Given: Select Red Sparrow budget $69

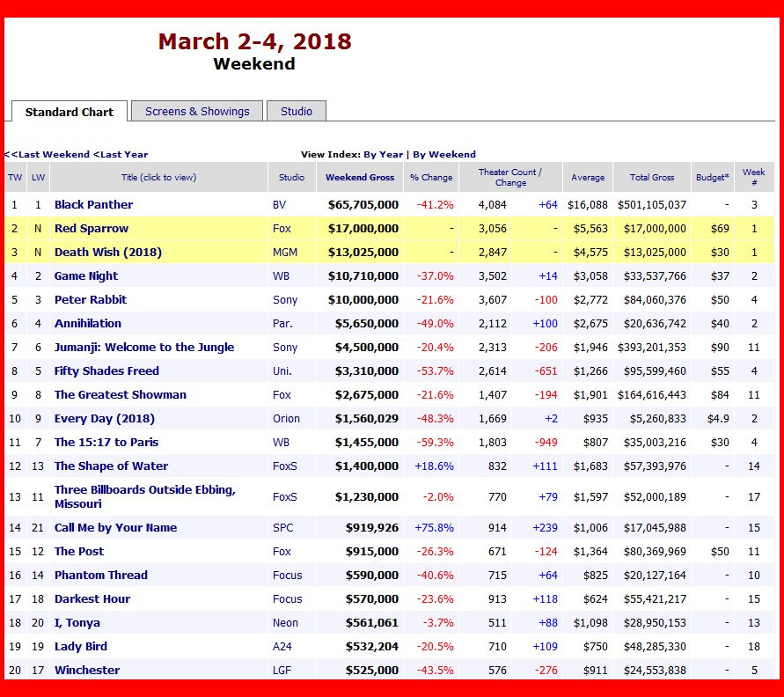Looking at the screenshot, I should (x=720, y=229).
